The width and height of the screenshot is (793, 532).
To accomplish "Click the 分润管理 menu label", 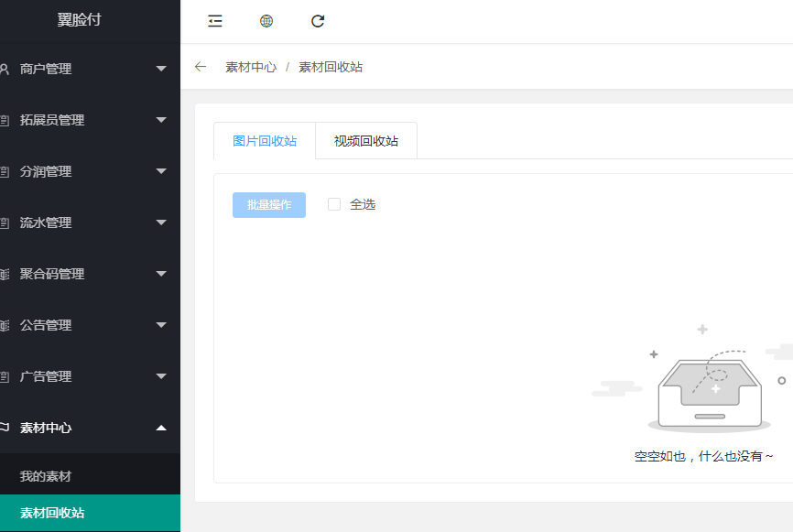I will tap(46, 171).
